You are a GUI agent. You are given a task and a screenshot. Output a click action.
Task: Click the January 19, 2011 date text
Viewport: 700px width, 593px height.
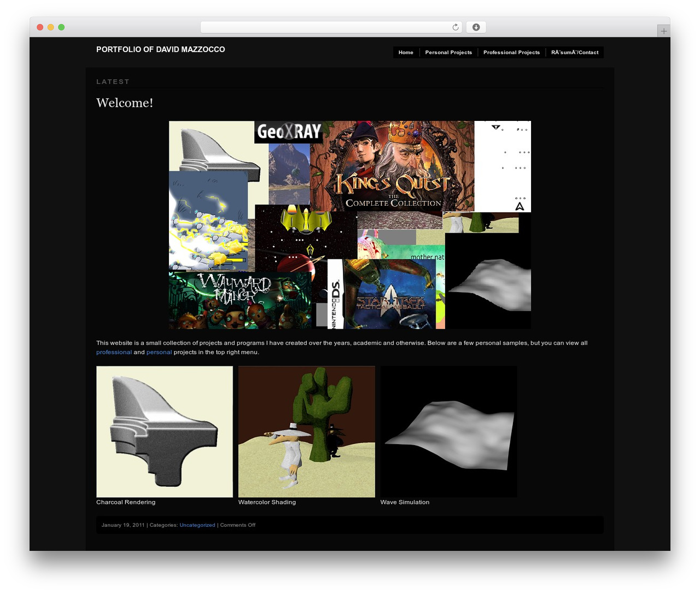[x=123, y=525]
